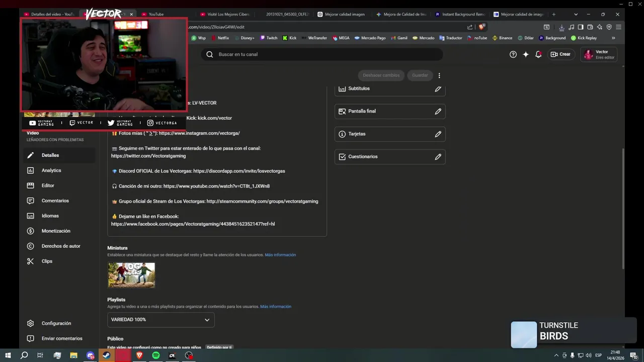The image size is (644, 362).
Task: Open the Monetización dollar icon in sidebar
Action: (31, 231)
